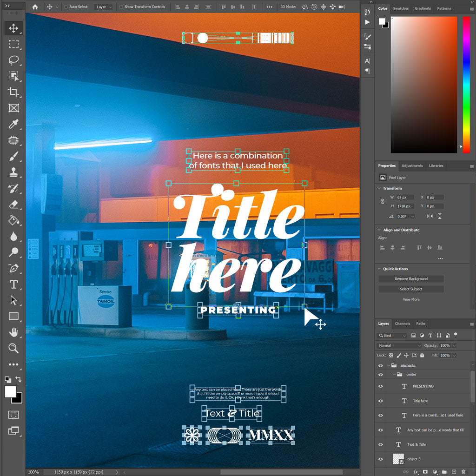
Task: Switch to the Swatches tab
Action: click(x=401, y=8)
